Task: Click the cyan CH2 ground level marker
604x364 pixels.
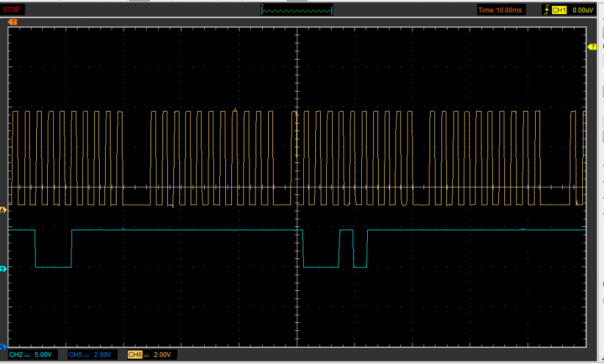Action: click(x=2, y=269)
